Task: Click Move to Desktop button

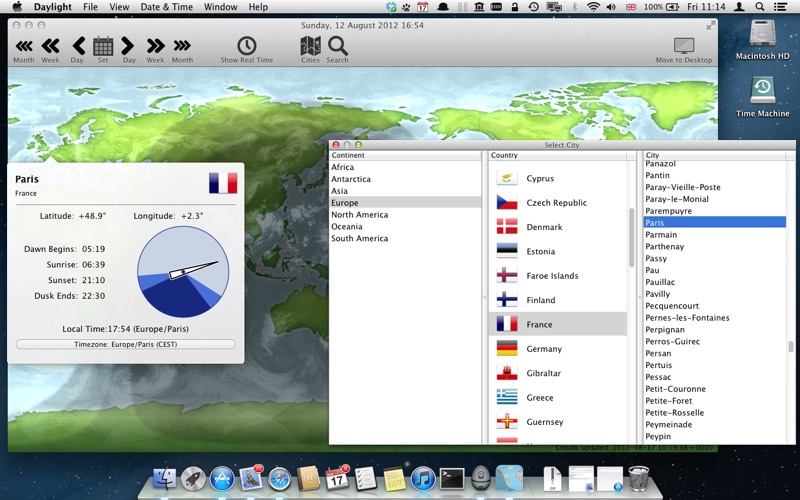Action: 684,46
